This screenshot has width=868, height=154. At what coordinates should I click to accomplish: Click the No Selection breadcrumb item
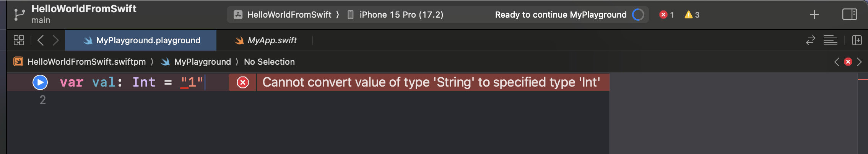(269, 62)
